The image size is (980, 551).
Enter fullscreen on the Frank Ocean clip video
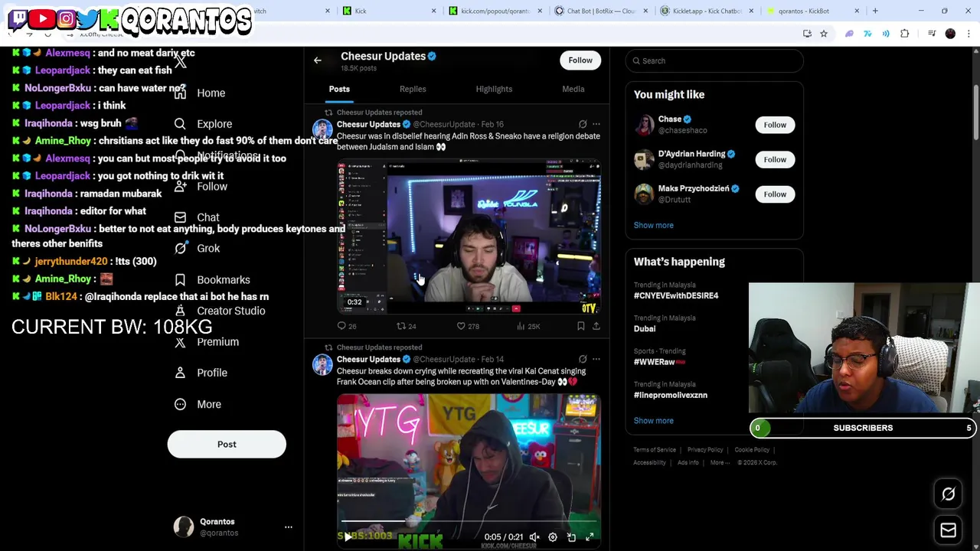(x=590, y=537)
